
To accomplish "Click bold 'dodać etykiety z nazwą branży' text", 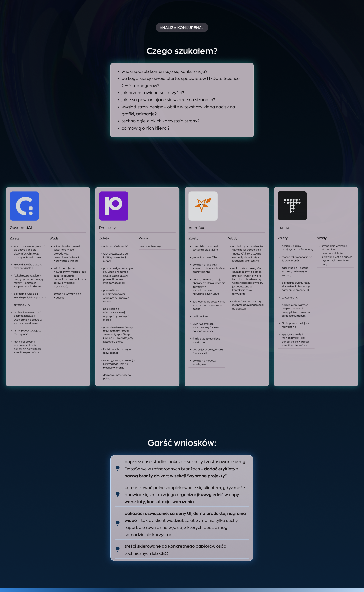I will click(181, 472).
